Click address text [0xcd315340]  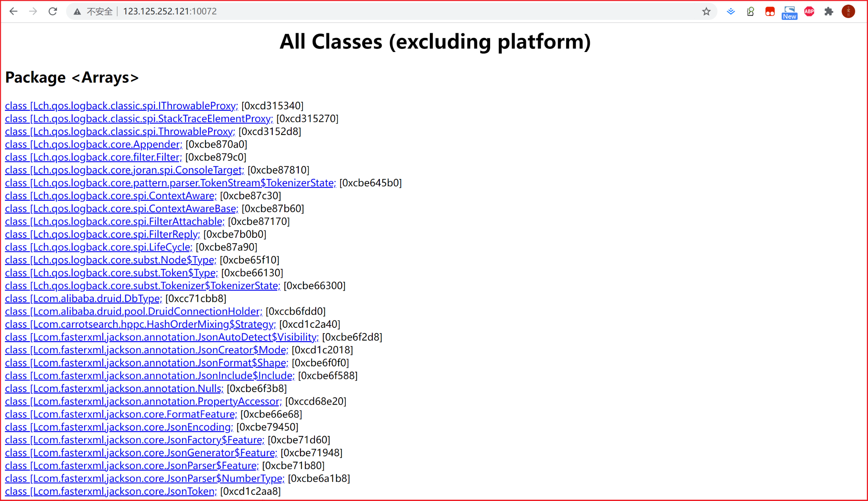tap(272, 106)
